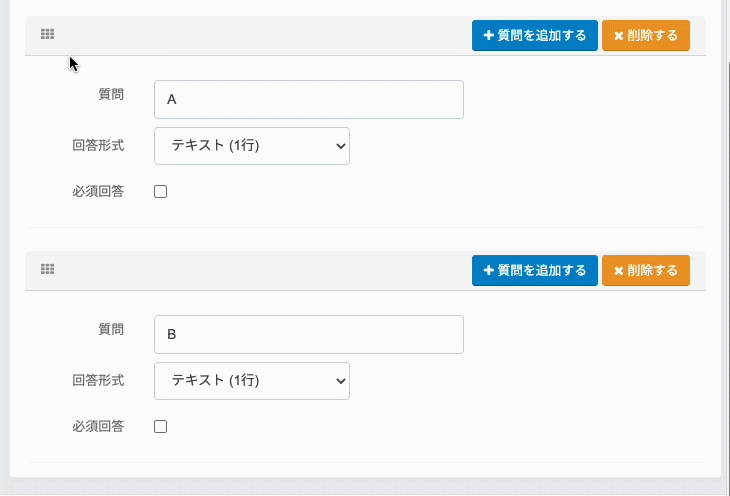
Task: Delete question B with 削除する button
Action: point(646,270)
